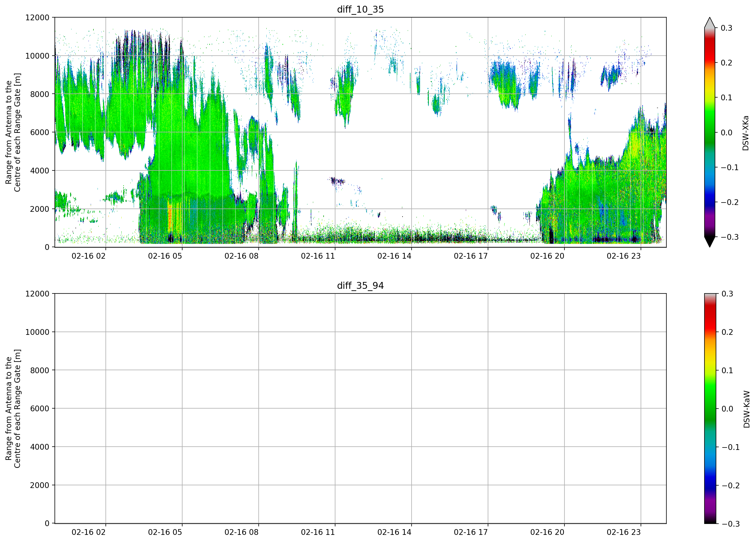Screen dimensions: 756x542
Task: Click the bottom plot's range y-axis title
Action: click(13, 409)
